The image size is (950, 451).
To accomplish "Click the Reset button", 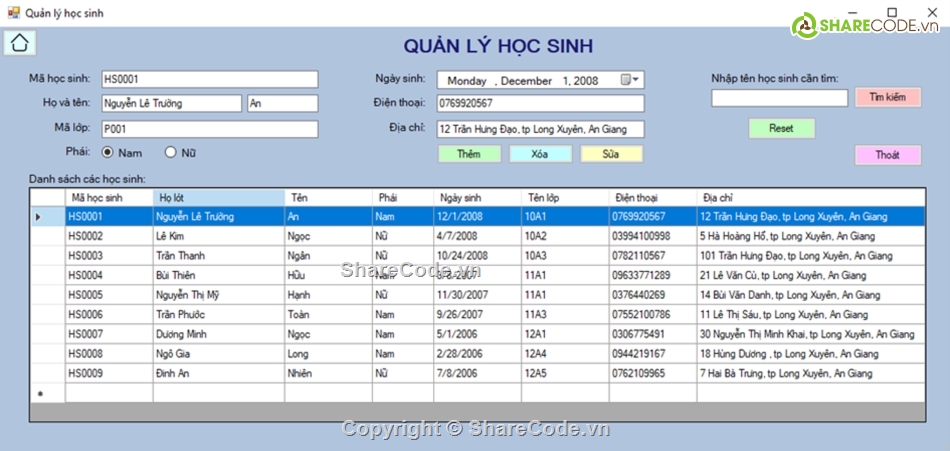I will click(782, 129).
